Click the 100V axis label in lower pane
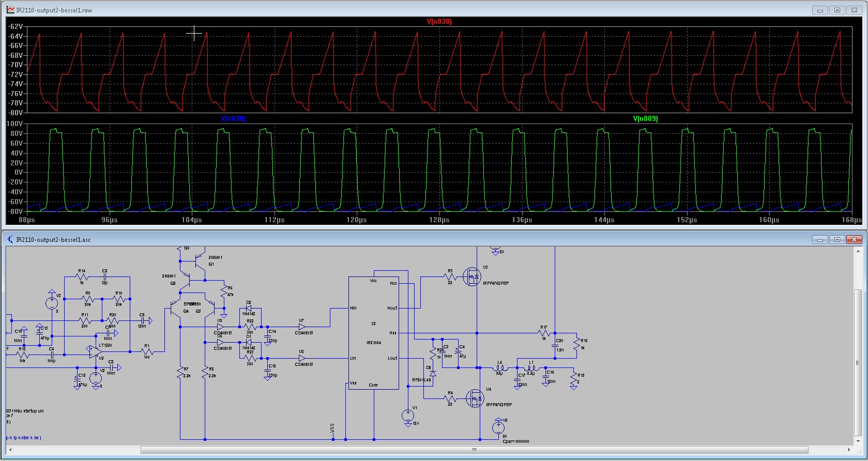Image resolution: width=868 pixels, height=461 pixels. (x=14, y=124)
